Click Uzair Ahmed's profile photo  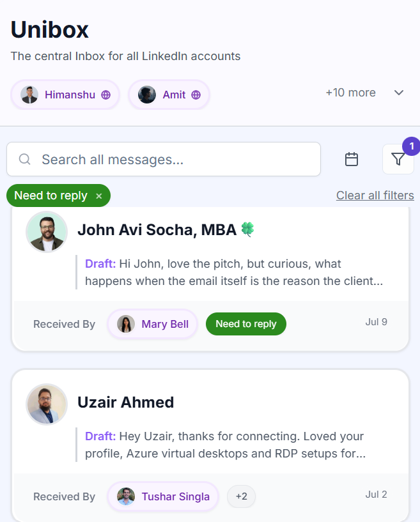47,404
